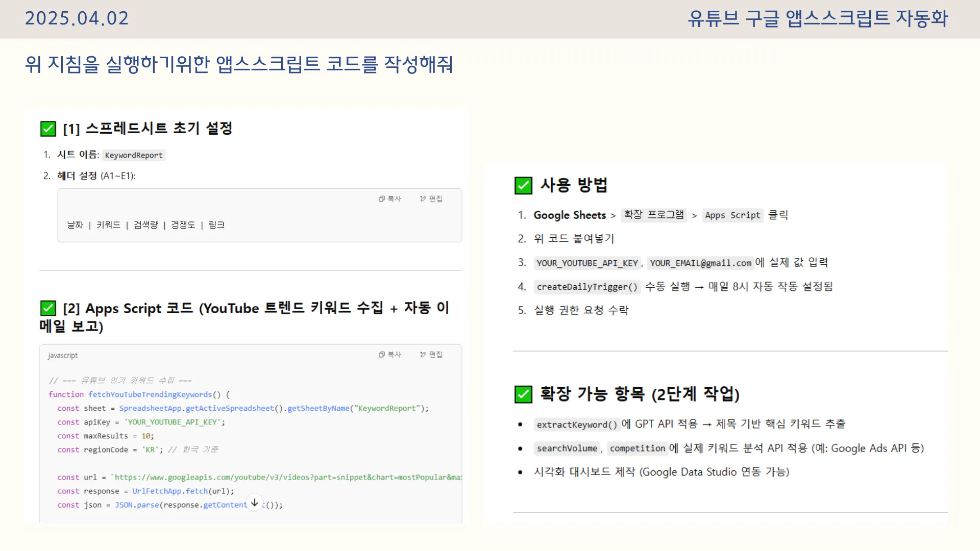Image resolution: width=980 pixels, height=551 pixels.
Task: Click the javascript language label
Action: point(63,356)
